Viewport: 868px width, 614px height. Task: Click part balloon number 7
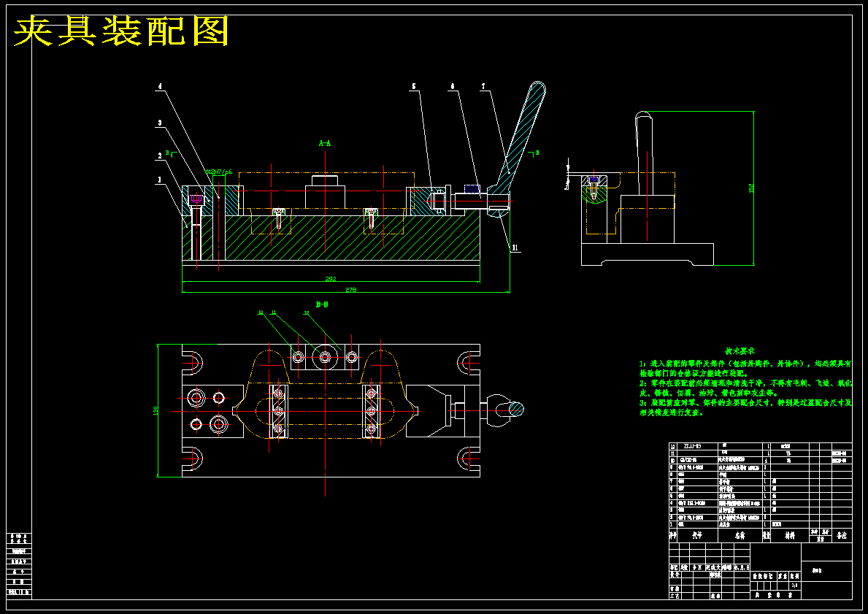[483, 87]
